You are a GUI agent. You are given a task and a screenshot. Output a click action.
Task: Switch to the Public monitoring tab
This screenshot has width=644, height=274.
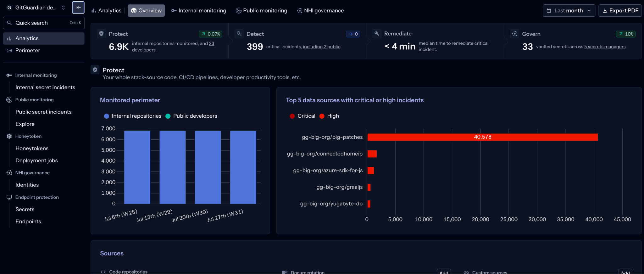262,11
